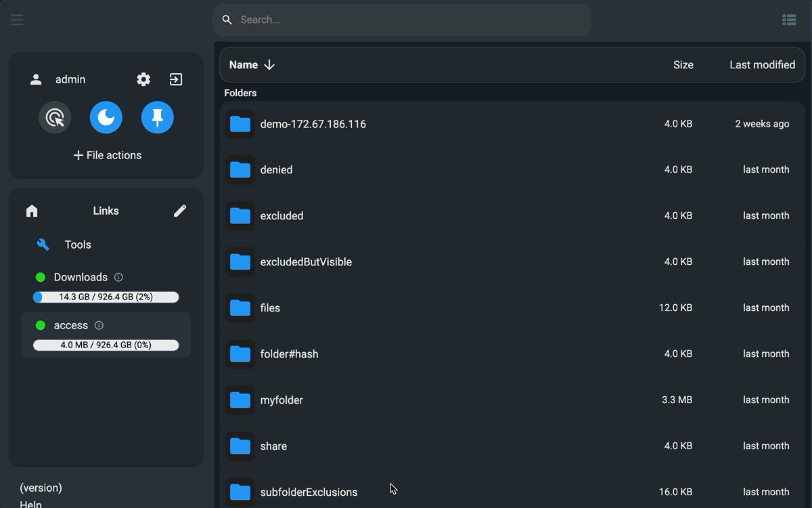Image resolution: width=812 pixels, height=508 pixels.
Task: Click the admin user icon
Action: pyautogui.click(x=36, y=79)
